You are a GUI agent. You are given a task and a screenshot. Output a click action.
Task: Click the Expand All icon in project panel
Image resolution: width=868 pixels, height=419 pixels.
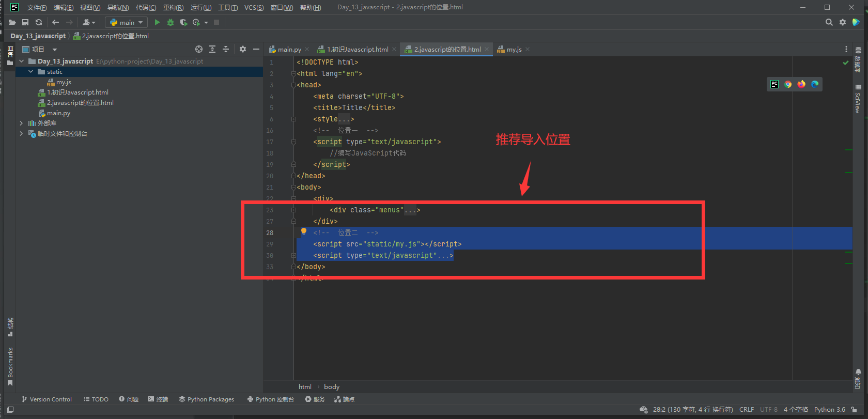212,49
